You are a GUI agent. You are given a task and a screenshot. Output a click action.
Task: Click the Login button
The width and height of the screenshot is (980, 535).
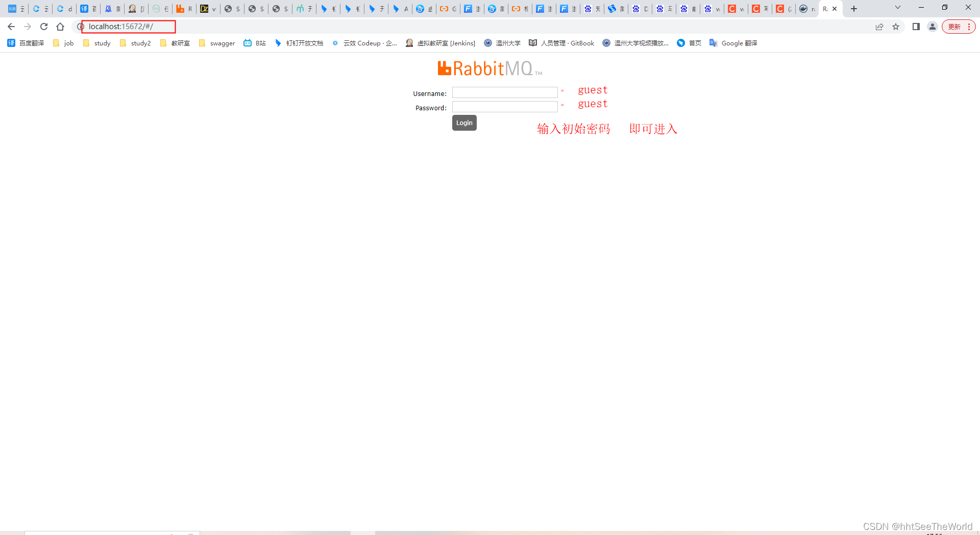click(x=464, y=123)
